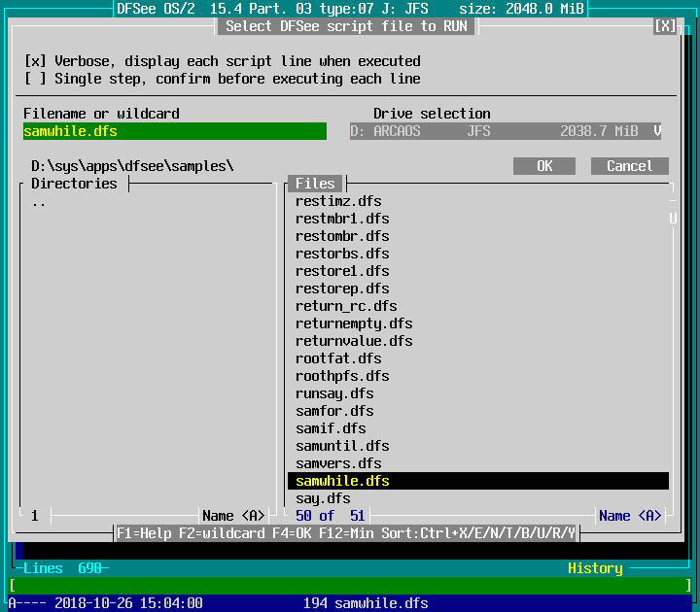
Task: Confirm with the OK button
Action: [544, 166]
